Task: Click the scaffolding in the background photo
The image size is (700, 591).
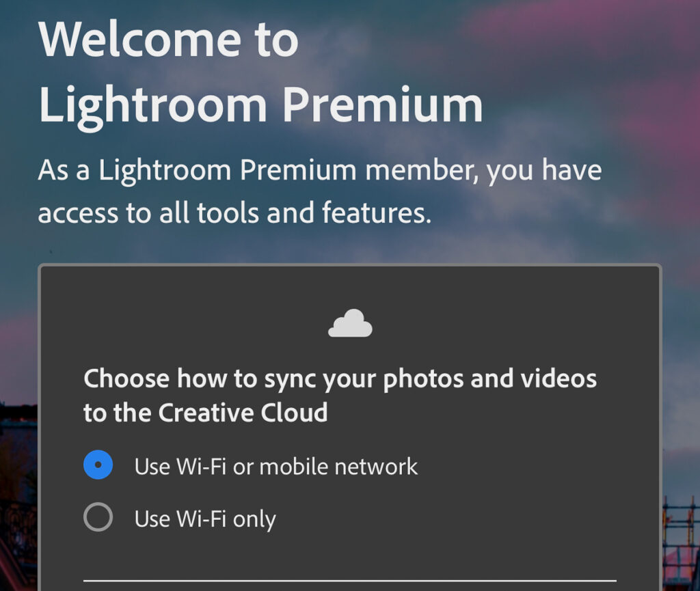Action: (x=682, y=542)
